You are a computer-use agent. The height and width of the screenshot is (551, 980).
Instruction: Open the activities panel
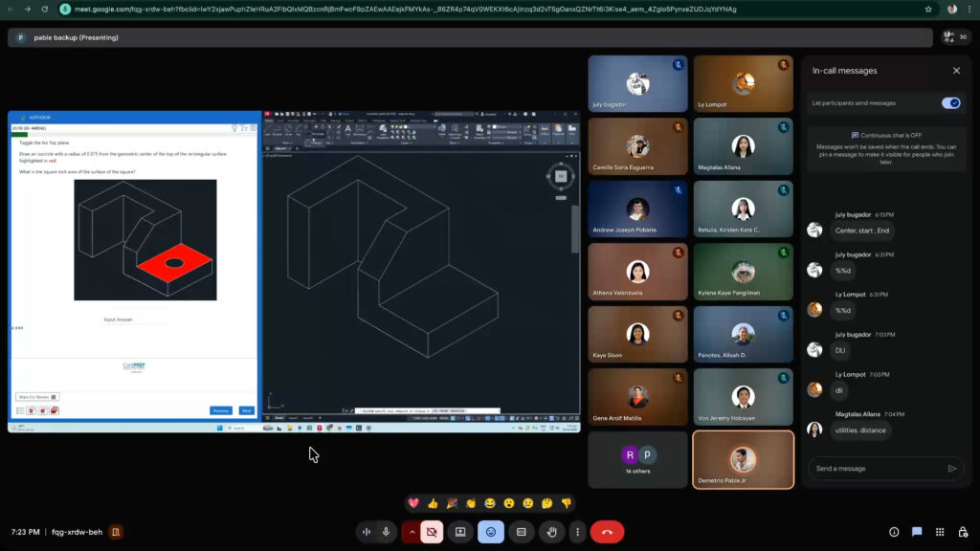tap(940, 532)
